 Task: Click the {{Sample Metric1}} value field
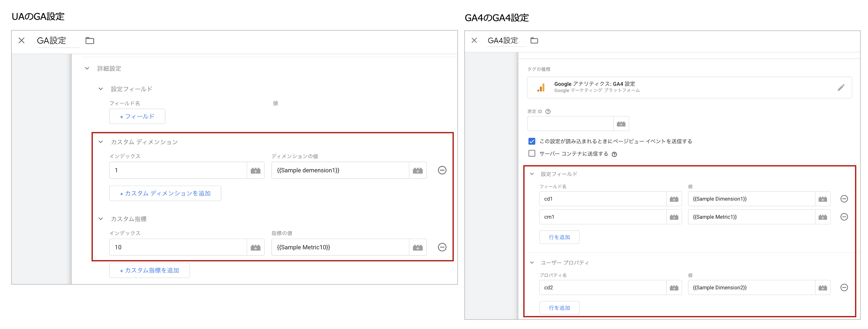[x=751, y=217]
